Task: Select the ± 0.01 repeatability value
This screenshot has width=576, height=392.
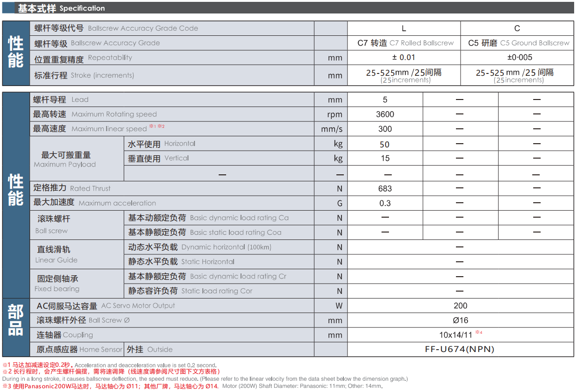Action: point(403,58)
